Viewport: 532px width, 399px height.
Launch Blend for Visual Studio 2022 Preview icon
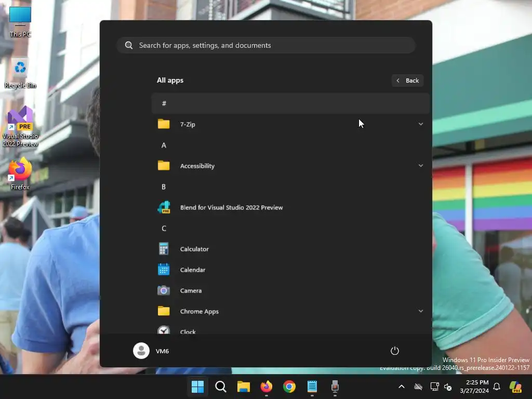[x=164, y=207]
